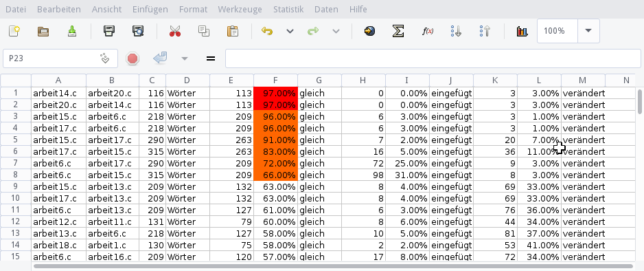
Task: Open the Hilfe menu
Action: pos(358,9)
